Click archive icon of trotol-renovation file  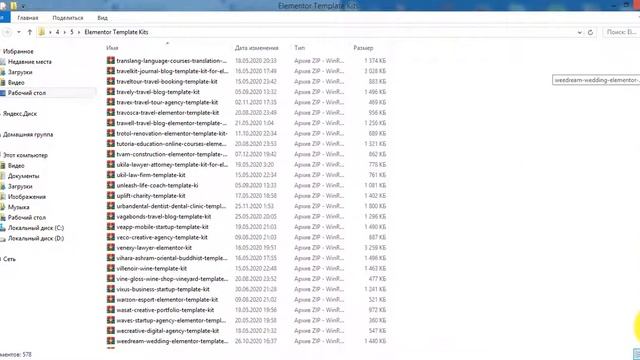point(111,133)
